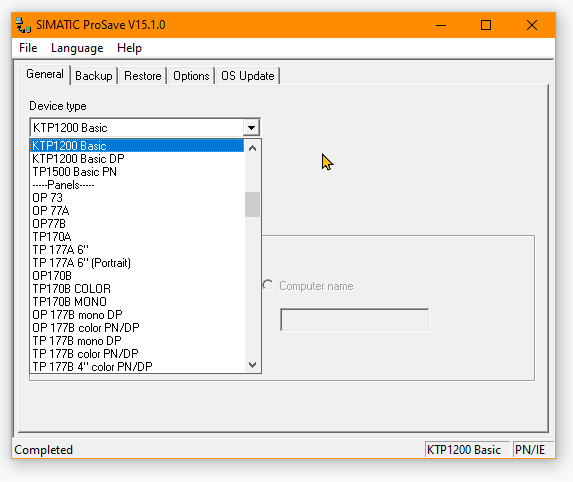The image size is (573, 482).
Task: Click the device list scrollbar thumb
Action: click(252, 205)
